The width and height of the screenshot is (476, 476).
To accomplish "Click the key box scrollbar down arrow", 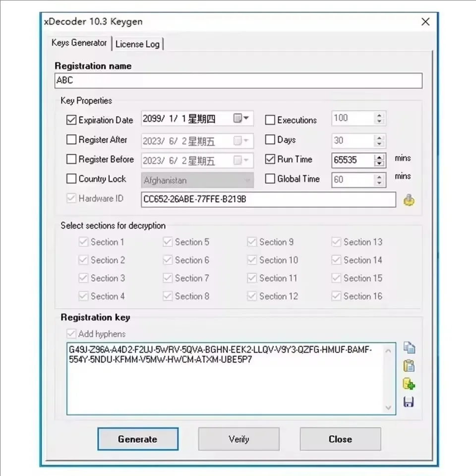I will click(x=388, y=408).
